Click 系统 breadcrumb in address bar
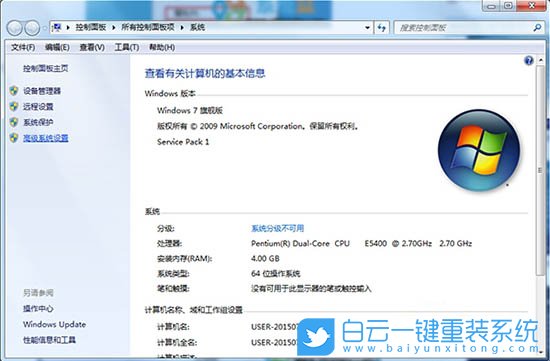The height and width of the screenshot is (361, 550). point(197,27)
